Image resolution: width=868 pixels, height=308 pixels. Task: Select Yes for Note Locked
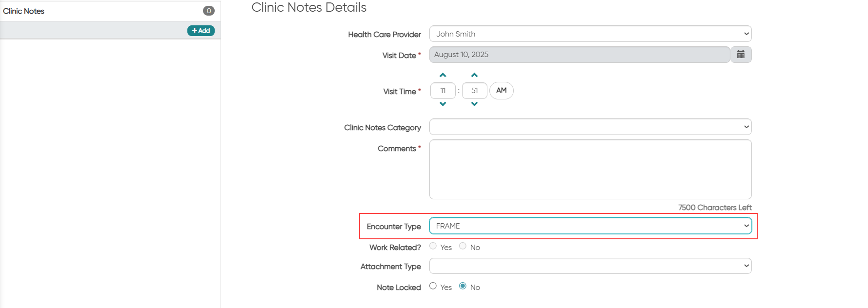433,286
